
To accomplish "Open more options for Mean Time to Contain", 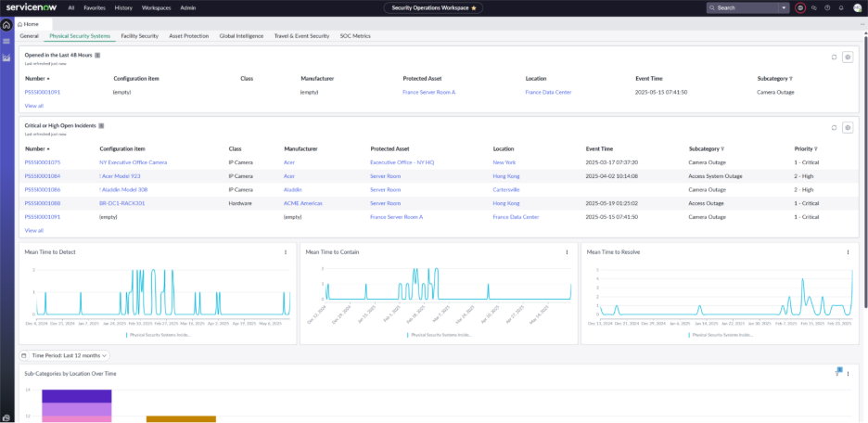I will [x=567, y=252].
